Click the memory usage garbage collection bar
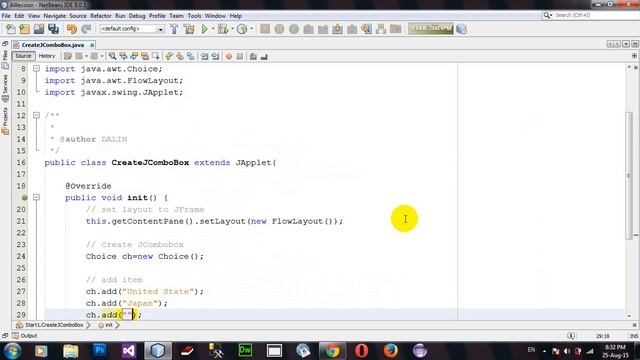This screenshot has width=640, height=360. pyautogui.click(x=431, y=29)
